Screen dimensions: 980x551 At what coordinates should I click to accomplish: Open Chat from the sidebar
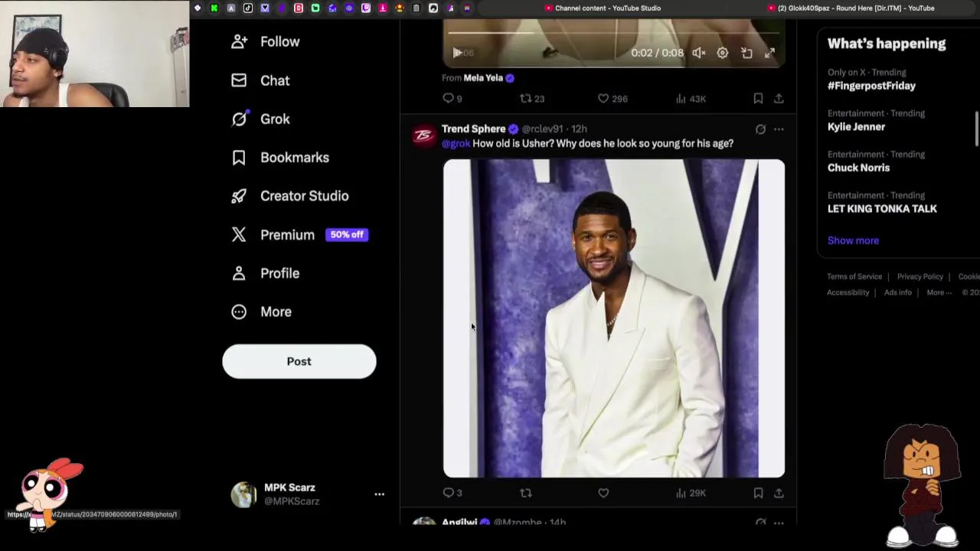click(x=260, y=80)
